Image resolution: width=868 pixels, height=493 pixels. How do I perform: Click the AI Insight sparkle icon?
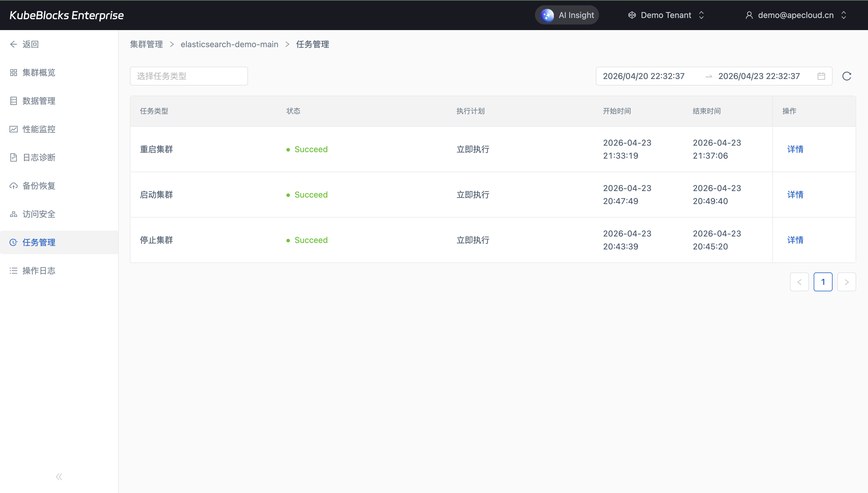pyautogui.click(x=547, y=15)
